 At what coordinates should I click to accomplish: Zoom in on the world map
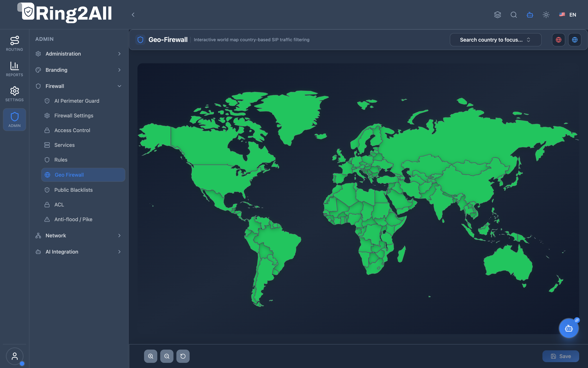151,356
